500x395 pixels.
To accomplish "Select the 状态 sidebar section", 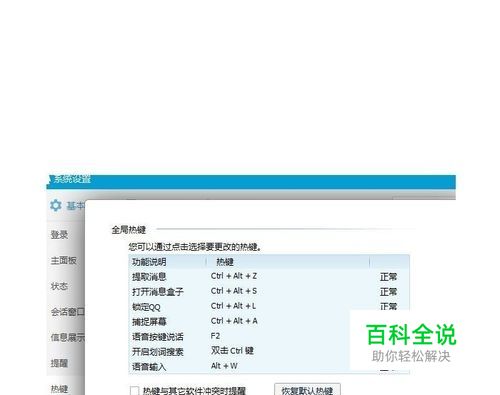I will 59,286.
